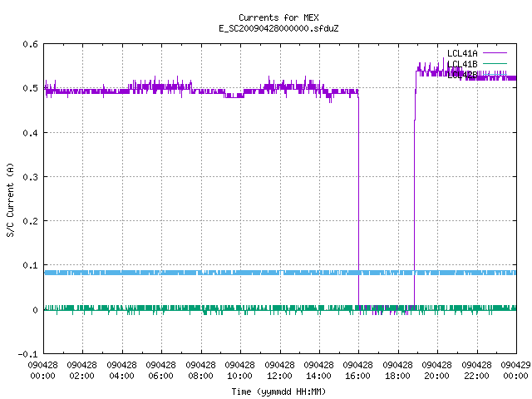
Task: Click the y-axis tick label '-0.1'
Action: (27, 354)
